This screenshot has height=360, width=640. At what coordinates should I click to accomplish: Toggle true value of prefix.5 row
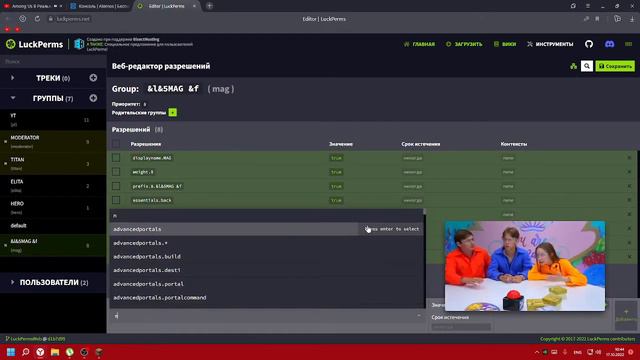click(x=336, y=186)
